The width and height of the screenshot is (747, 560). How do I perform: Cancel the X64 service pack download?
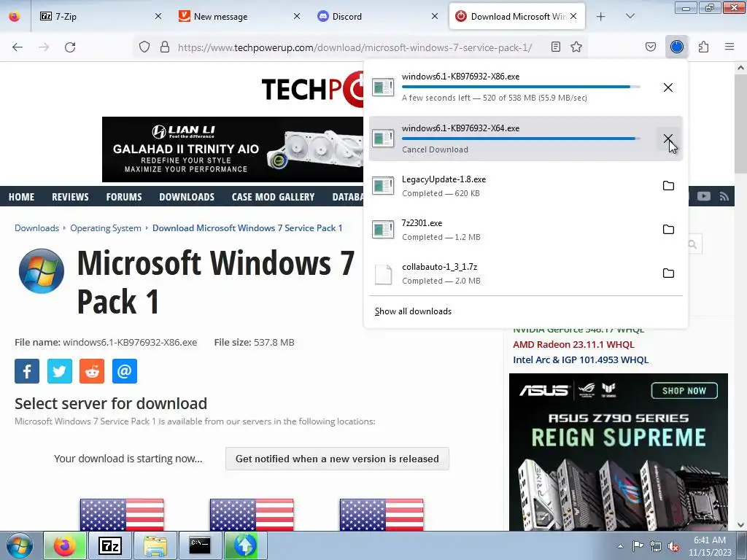668,139
